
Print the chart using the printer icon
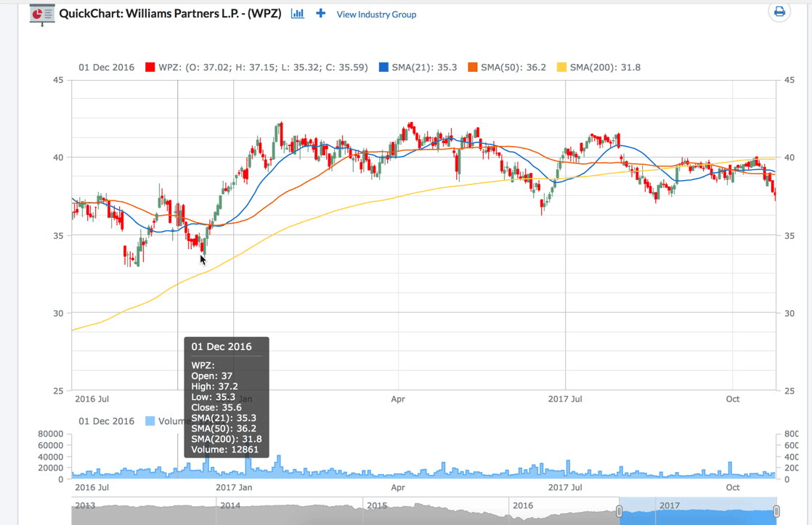[x=779, y=12]
